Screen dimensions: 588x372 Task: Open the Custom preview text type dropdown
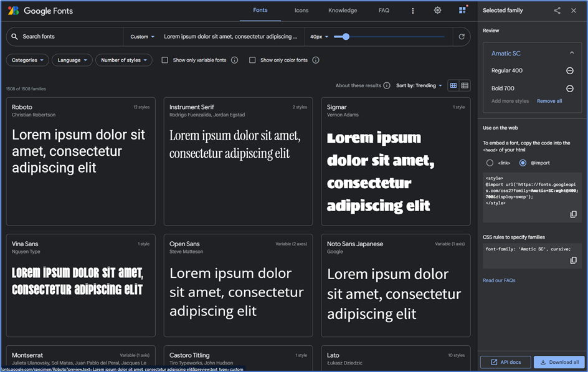pyautogui.click(x=142, y=37)
